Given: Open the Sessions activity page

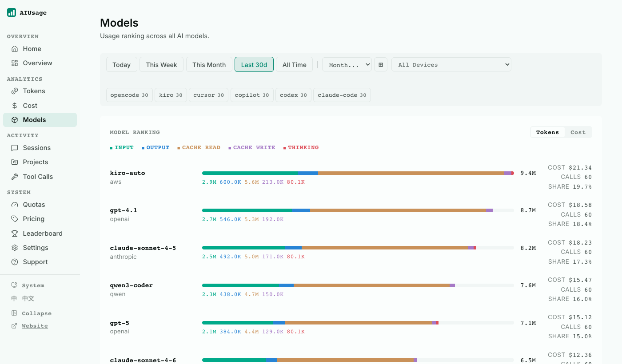Looking at the screenshot, I should coord(40,148).
